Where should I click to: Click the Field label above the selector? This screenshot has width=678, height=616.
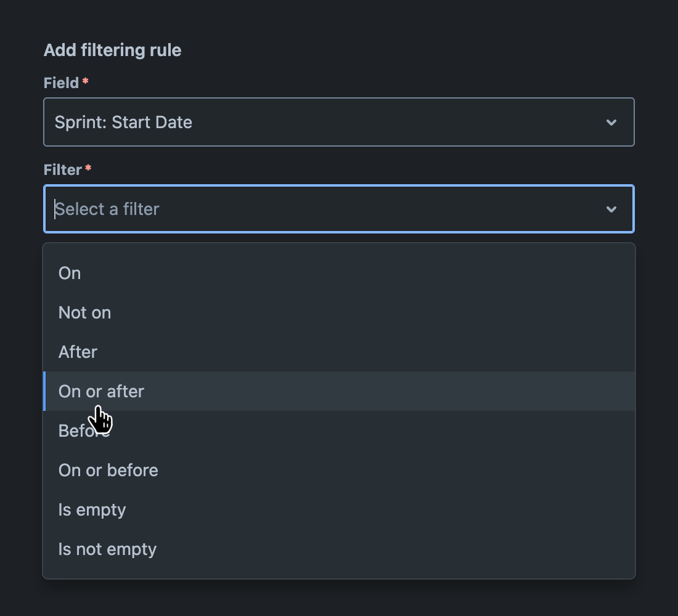pyautogui.click(x=60, y=82)
